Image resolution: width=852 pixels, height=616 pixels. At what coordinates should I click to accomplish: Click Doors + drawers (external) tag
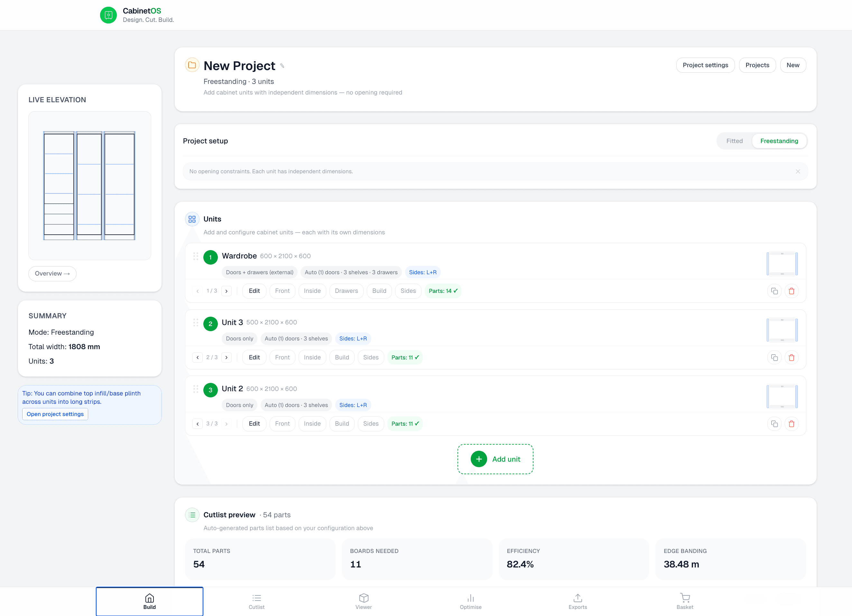click(x=260, y=273)
